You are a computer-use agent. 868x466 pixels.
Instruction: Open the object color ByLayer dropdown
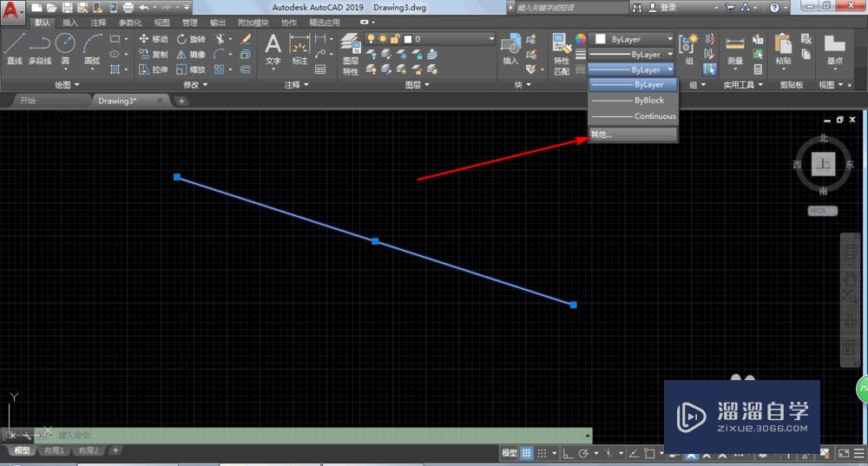[633, 39]
